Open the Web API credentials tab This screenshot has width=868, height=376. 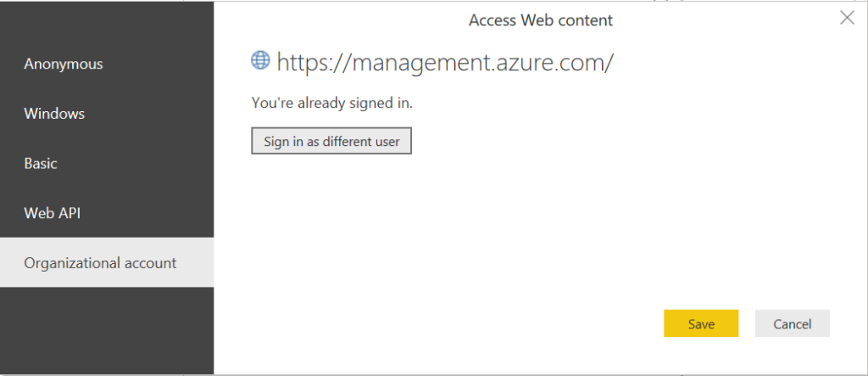[x=107, y=213]
